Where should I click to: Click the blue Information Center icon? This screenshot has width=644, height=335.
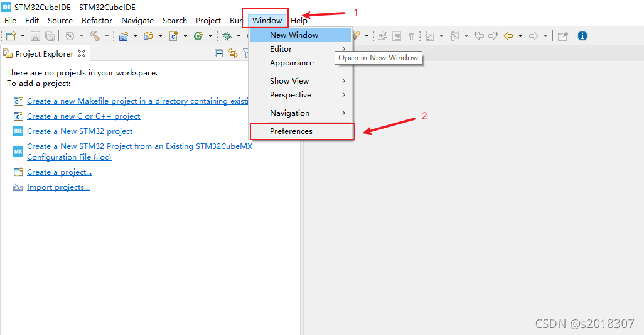pyautogui.click(x=582, y=36)
